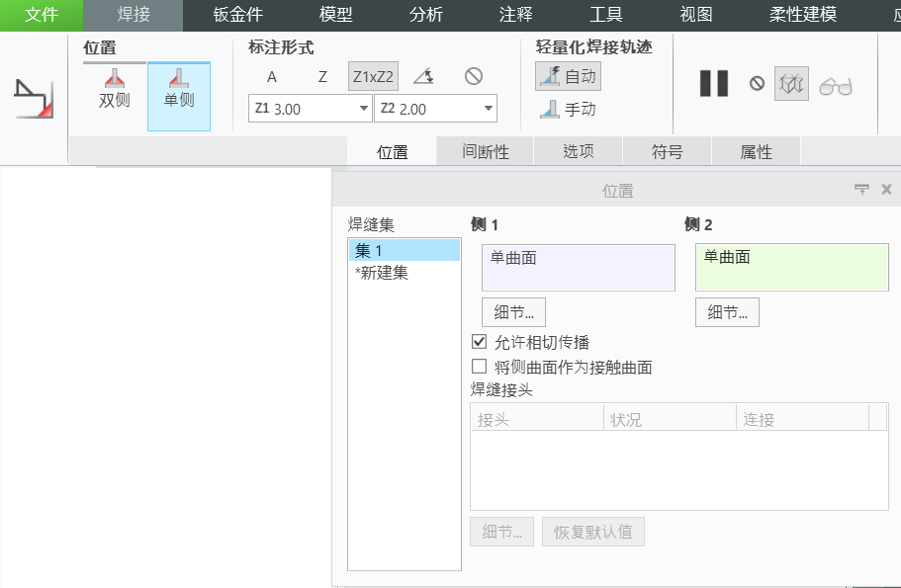This screenshot has width=901, height=588.
Task: Open the Z2 value dropdown
Action: 489,109
